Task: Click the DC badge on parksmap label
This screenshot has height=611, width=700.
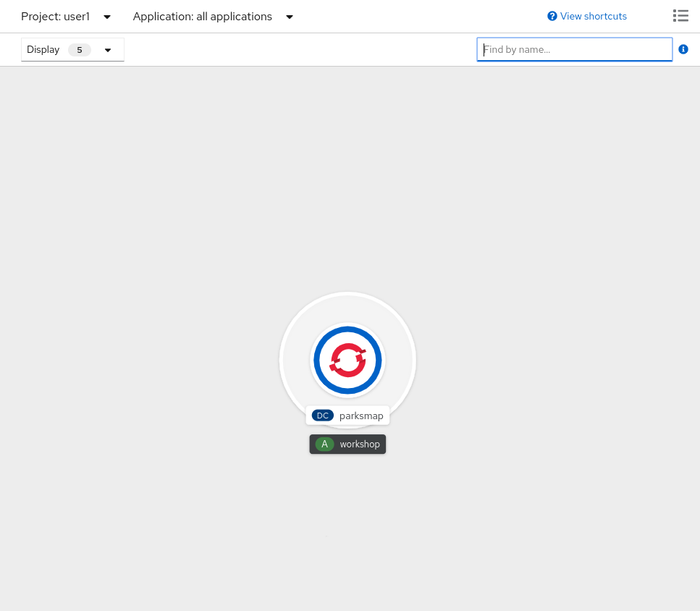Action: 322,416
